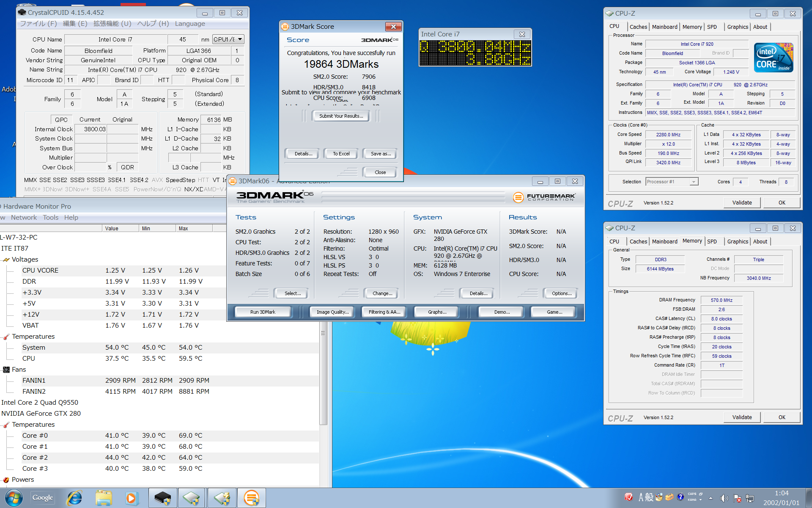
Task: Switch to Mainboard tab in upper CPU-Z
Action: [664, 27]
